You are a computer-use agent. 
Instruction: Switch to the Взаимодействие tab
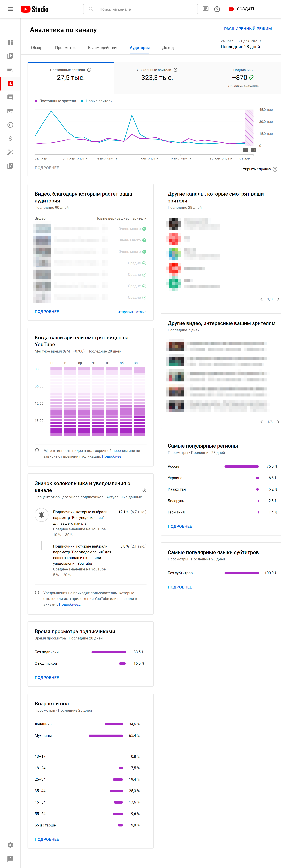103,48
